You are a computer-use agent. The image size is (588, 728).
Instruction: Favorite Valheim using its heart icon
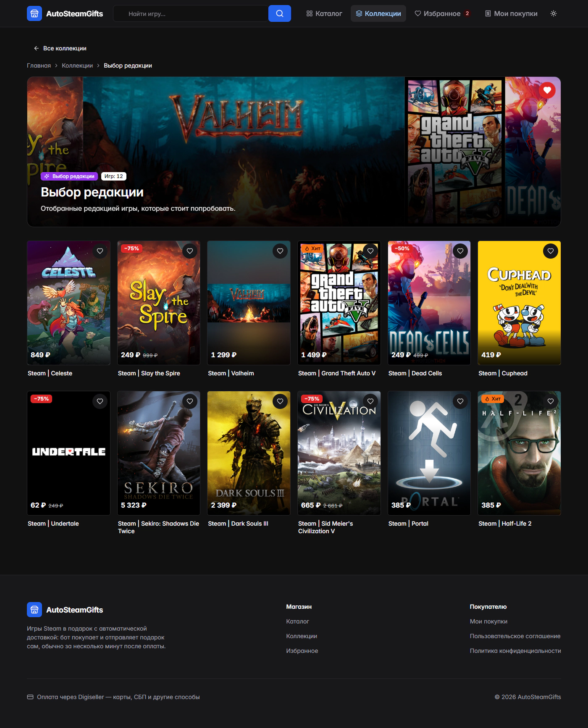[x=280, y=251]
